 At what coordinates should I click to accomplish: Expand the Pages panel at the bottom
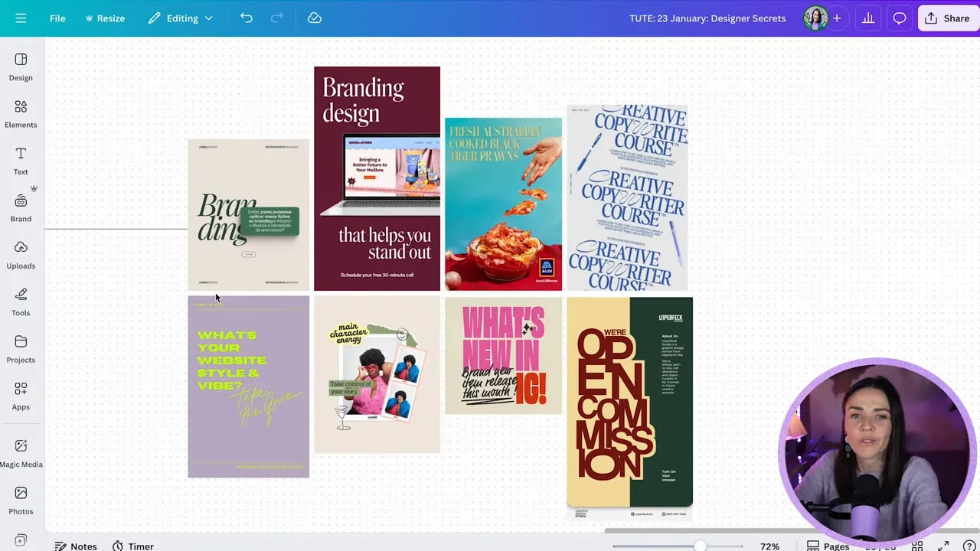(x=828, y=546)
